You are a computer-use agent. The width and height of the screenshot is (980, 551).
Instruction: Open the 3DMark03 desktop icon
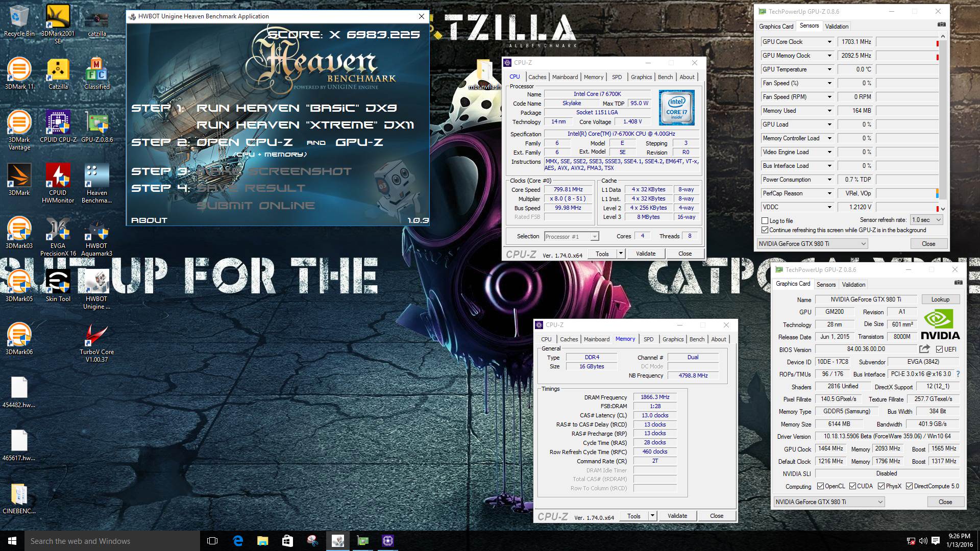(19, 234)
